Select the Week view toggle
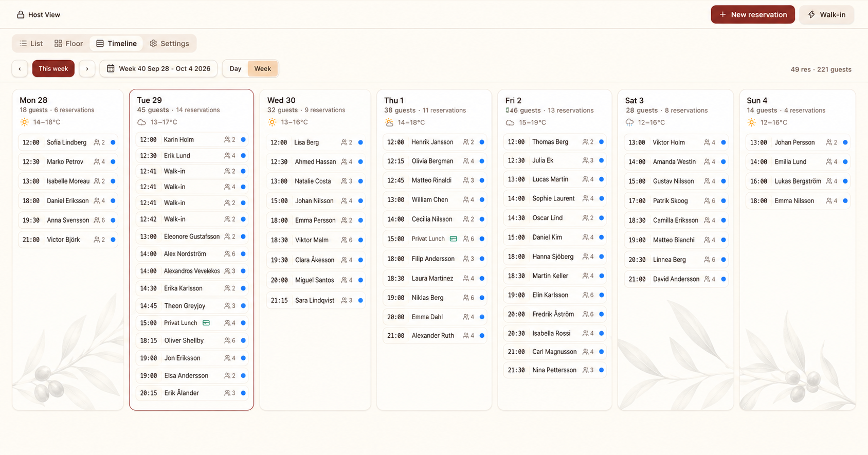 (x=263, y=68)
